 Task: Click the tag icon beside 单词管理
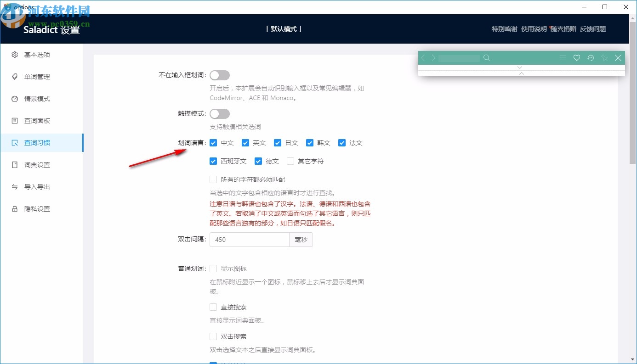pos(15,77)
